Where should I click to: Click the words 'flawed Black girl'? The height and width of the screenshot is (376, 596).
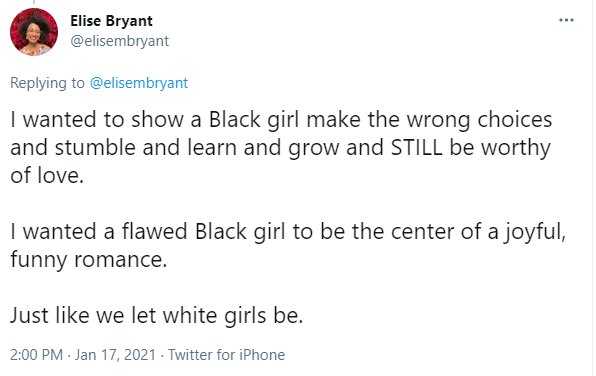coord(203,232)
